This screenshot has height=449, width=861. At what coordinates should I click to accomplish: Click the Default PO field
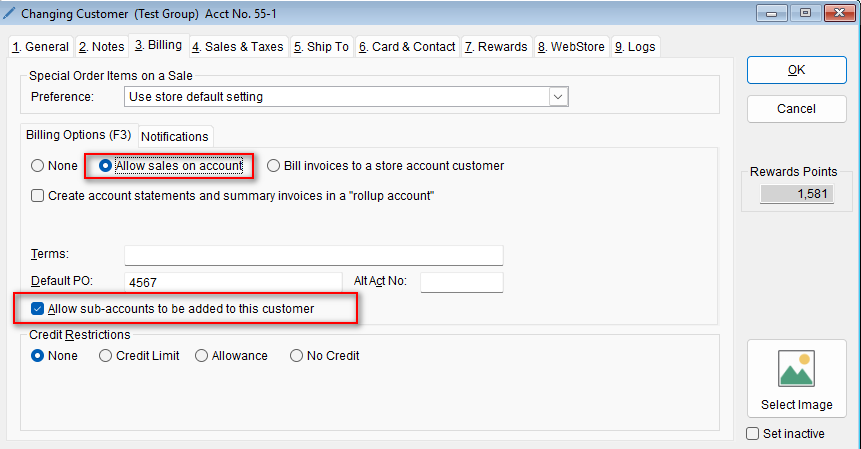[232, 282]
